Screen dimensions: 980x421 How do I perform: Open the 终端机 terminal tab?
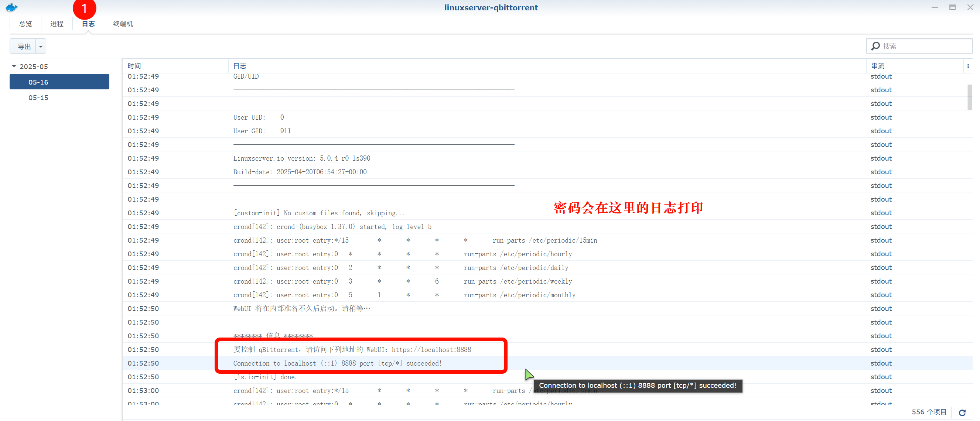point(123,24)
